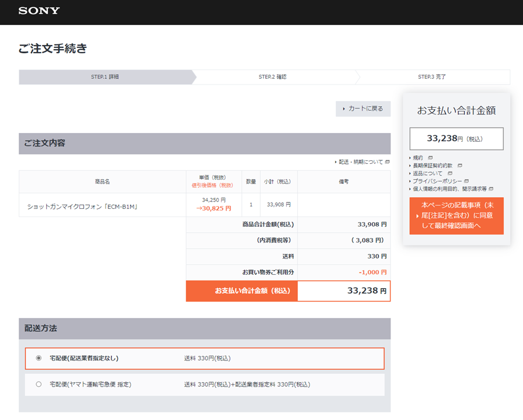Click the 備考 column header
523x420 pixels.
(x=344, y=181)
